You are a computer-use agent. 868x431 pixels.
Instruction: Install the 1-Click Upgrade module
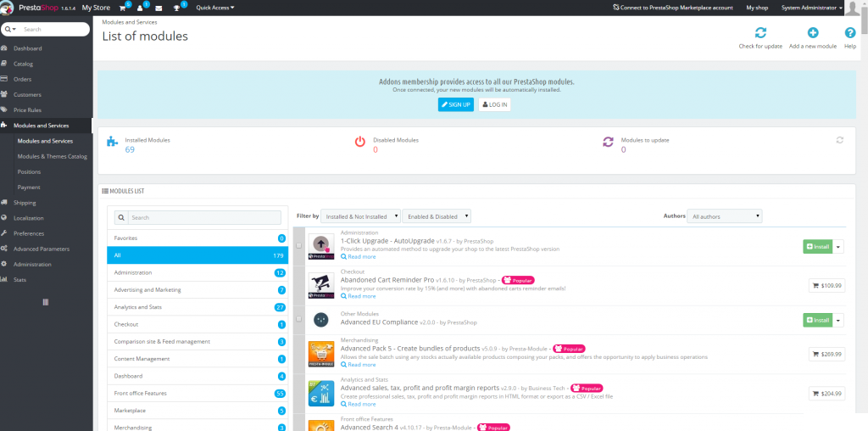[818, 247]
